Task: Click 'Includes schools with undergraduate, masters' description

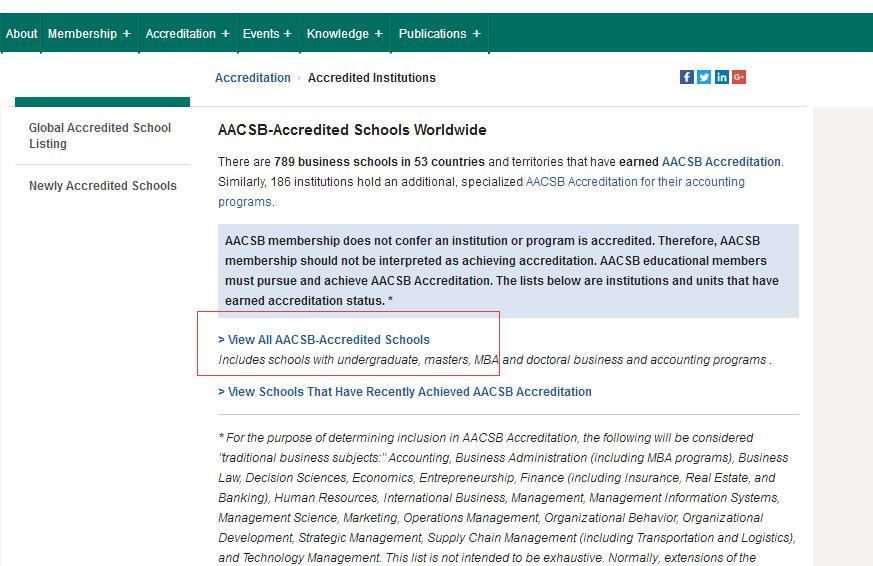Action: tap(495, 360)
